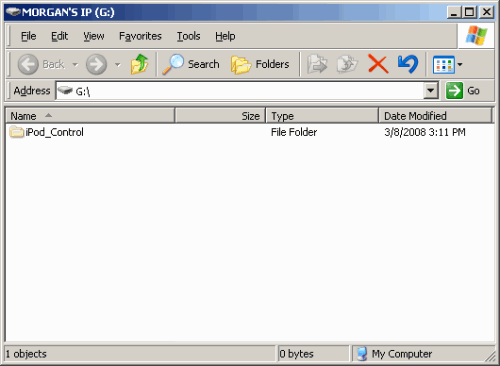This screenshot has height=366, width=500.
Task: Open the Edit menu
Action: [59, 36]
